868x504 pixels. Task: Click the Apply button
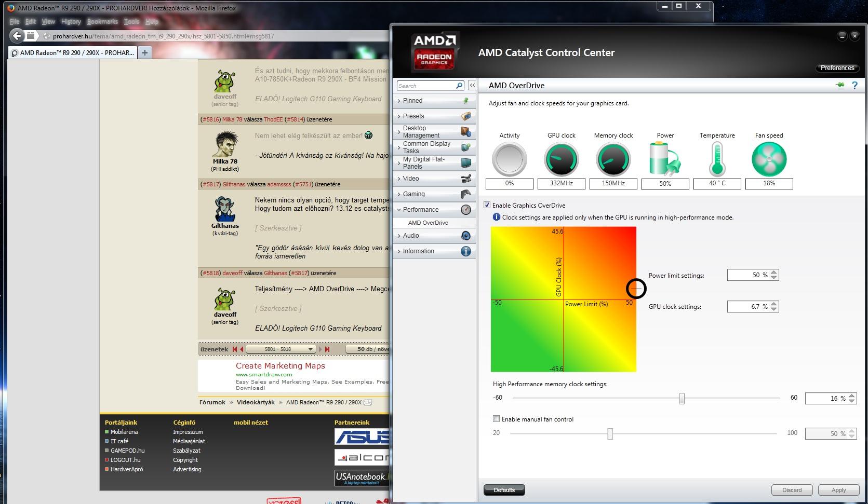tap(838, 490)
